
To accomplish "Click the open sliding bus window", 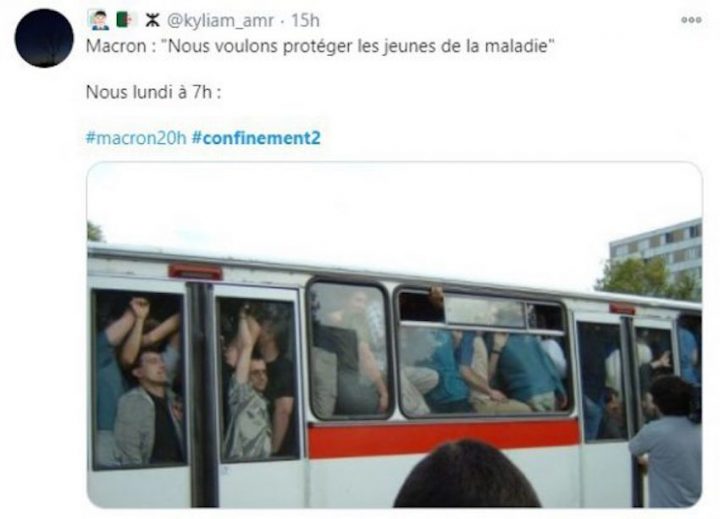I will [x=420, y=306].
